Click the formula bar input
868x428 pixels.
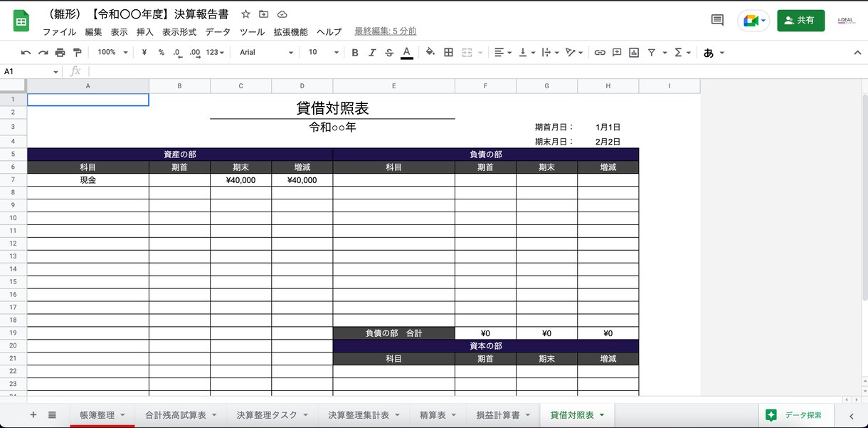[x=477, y=71]
